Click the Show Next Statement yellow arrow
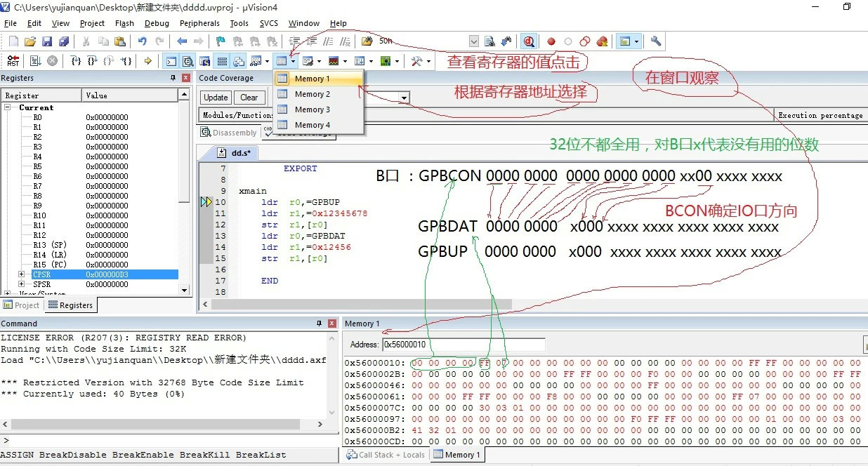The height and width of the screenshot is (466, 868). pyautogui.click(x=147, y=61)
